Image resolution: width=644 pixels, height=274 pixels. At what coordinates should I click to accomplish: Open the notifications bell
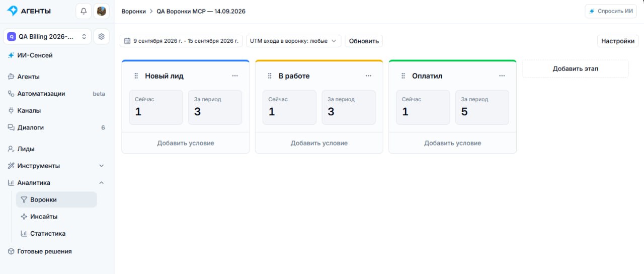(x=84, y=11)
